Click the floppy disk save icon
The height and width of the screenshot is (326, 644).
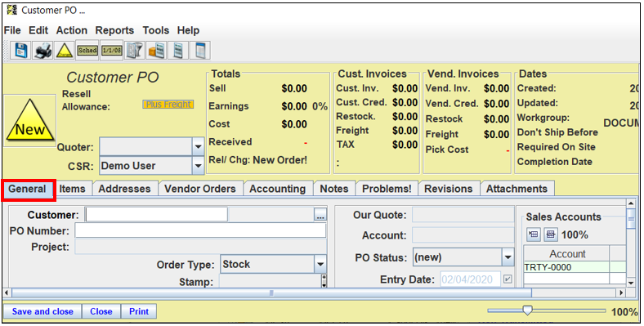pos(21,51)
